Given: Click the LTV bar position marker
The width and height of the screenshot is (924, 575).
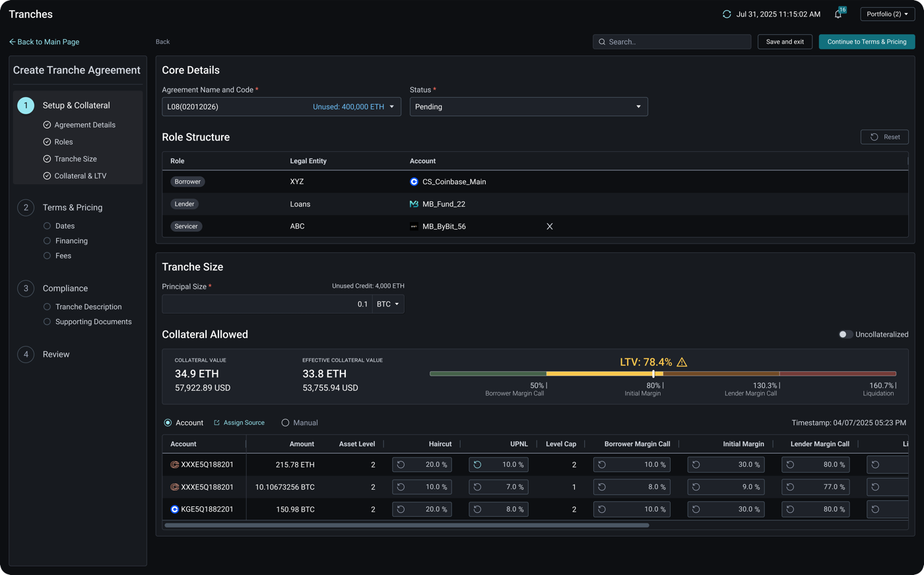Looking at the screenshot, I should click(653, 374).
